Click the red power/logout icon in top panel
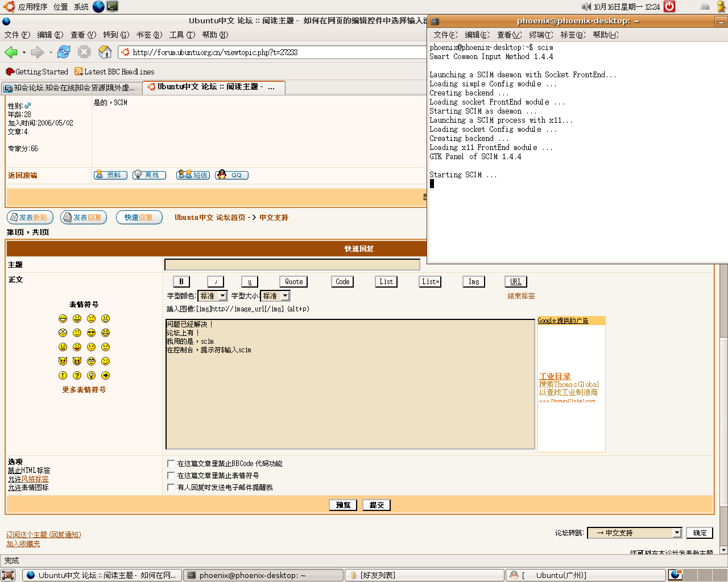Screen dimensions: 728x582 [669, 7]
